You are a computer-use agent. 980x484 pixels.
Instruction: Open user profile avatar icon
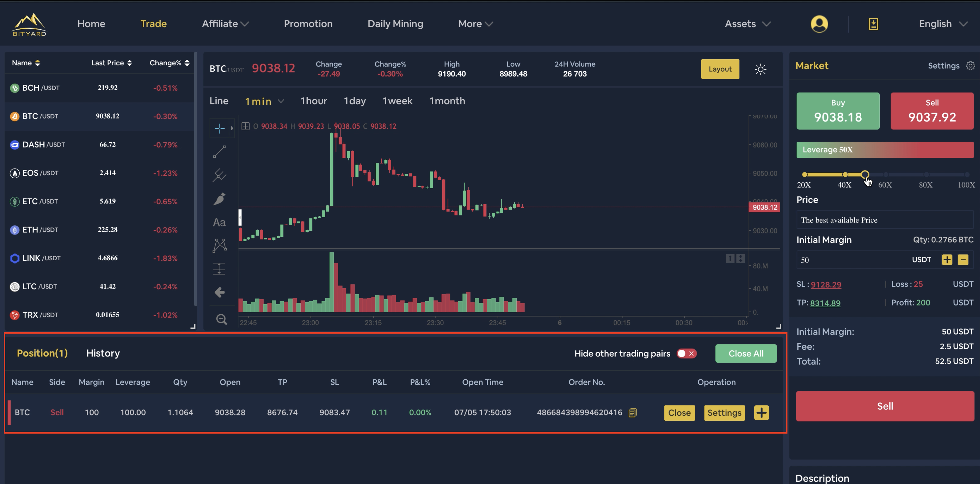pyautogui.click(x=819, y=24)
